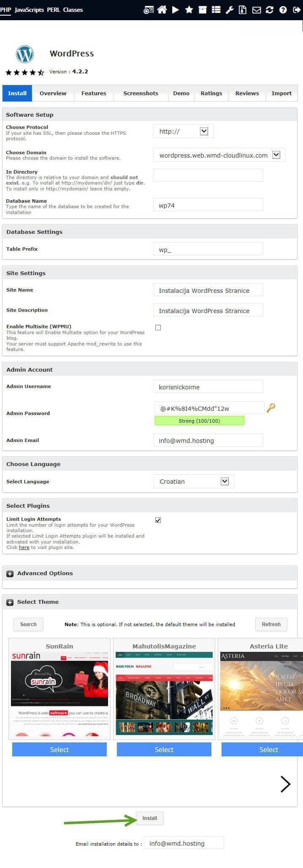Go to Softaculous home icon

(162, 10)
